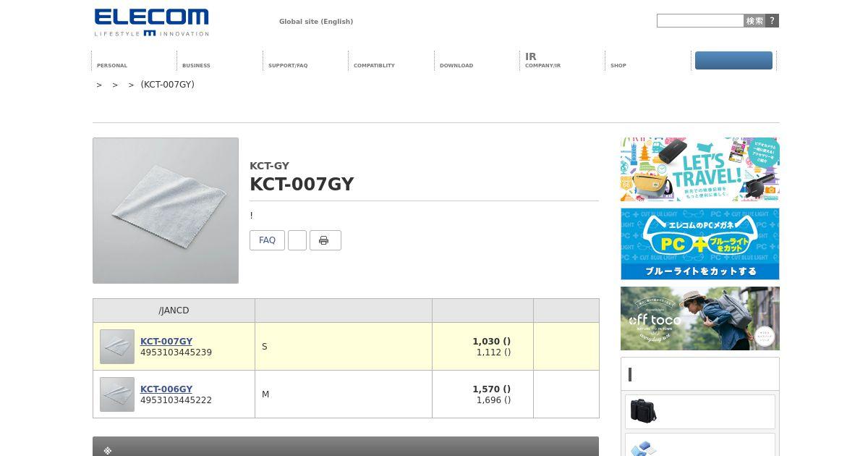Click the blank button next to FAQ

coord(297,240)
